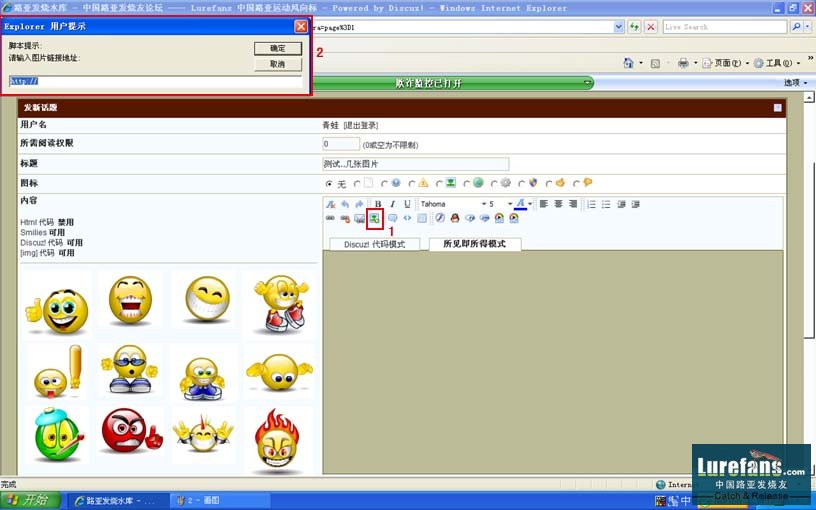Click the undo arrow in editor toolbar
The width and height of the screenshot is (816, 510).
[345, 204]
